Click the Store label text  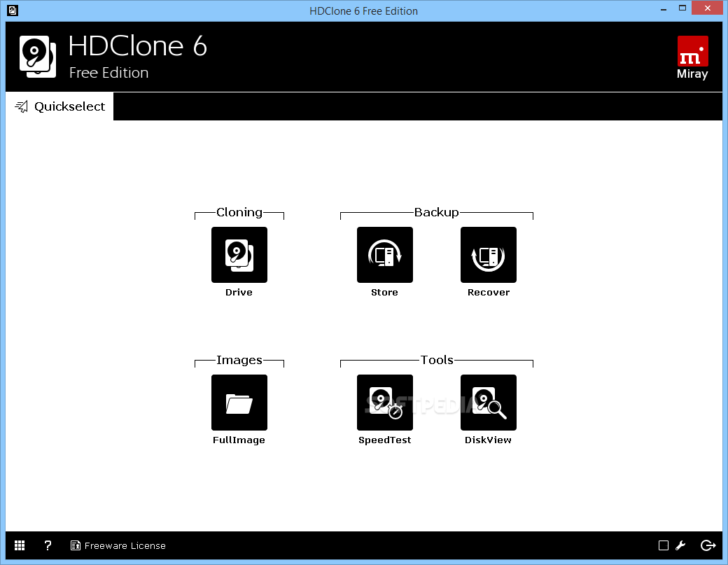click(x=384, y=292)
